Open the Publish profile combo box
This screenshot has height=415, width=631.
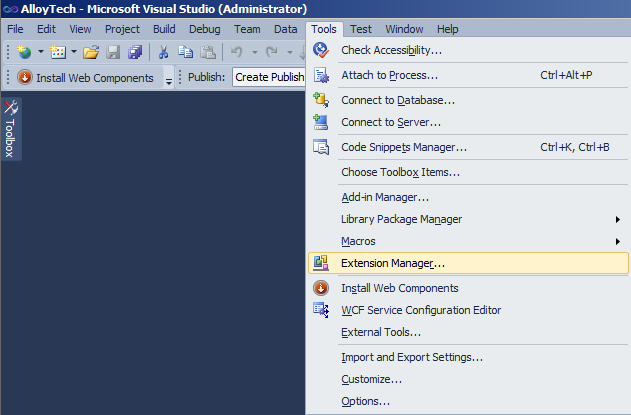pos(268,78)
